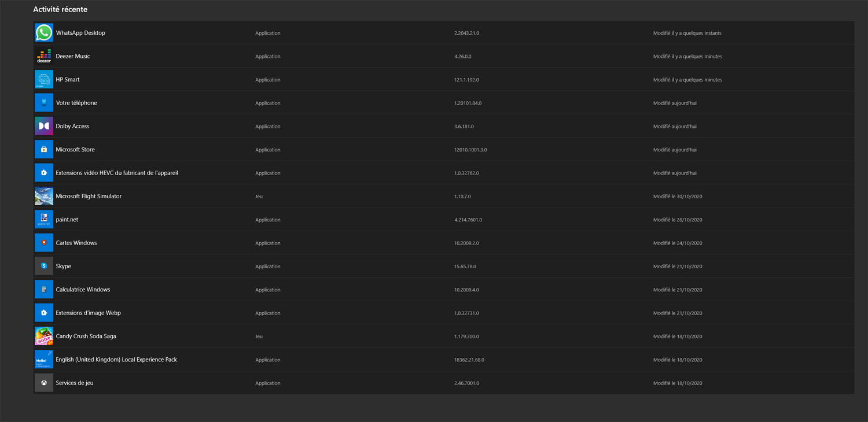Select the paint.net name
This screenshot has width=868, height=422.
click(67, 220)
